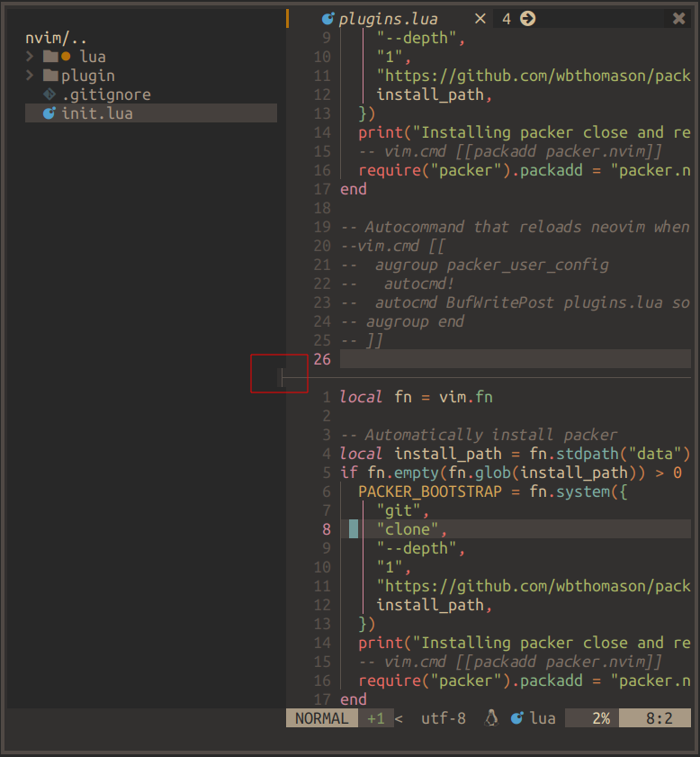
Task: Select the .gitignore file in tree
Action: pos(106,95)
